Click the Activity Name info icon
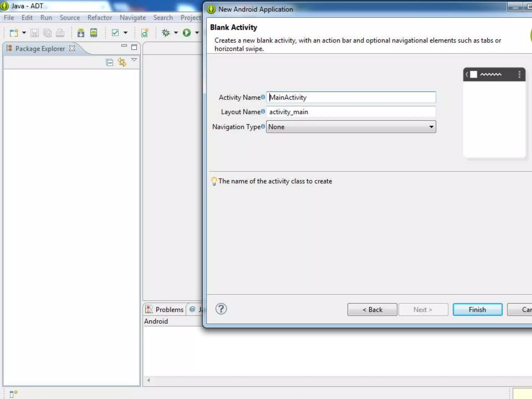 (x=263, y=97)
